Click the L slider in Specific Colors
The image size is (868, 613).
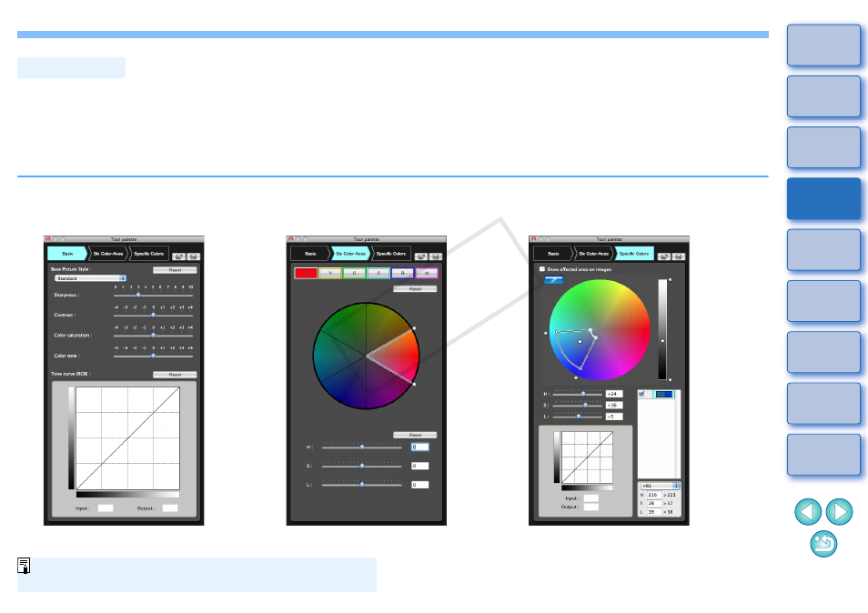pos(578,416)
